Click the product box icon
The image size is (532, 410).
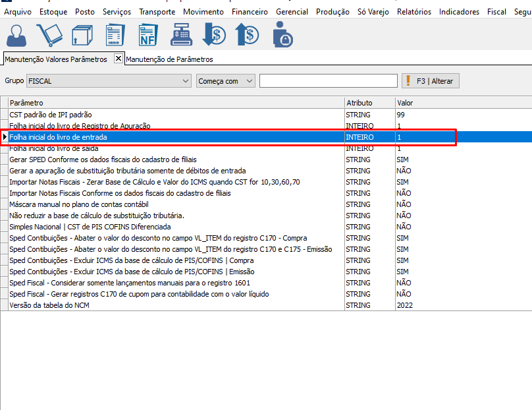(x=82, y=35)
